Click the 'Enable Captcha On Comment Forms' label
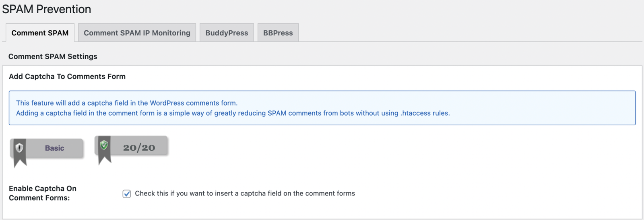This screenshot has width=644, height=220. click(43, 193)
